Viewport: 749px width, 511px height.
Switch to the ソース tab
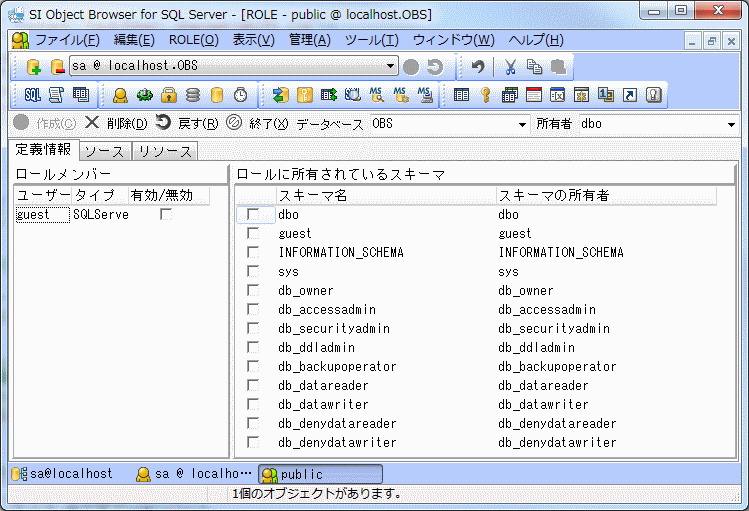(x=104, y=151)
